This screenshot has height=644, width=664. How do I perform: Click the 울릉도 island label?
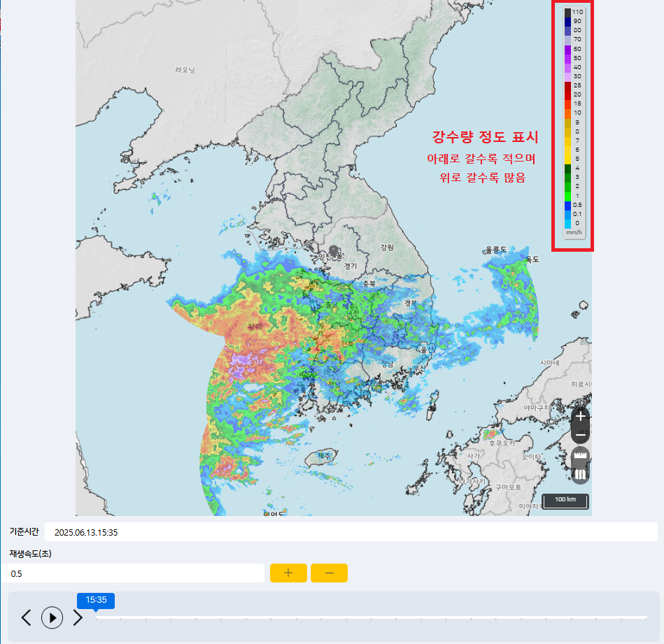tap(496, 250)
